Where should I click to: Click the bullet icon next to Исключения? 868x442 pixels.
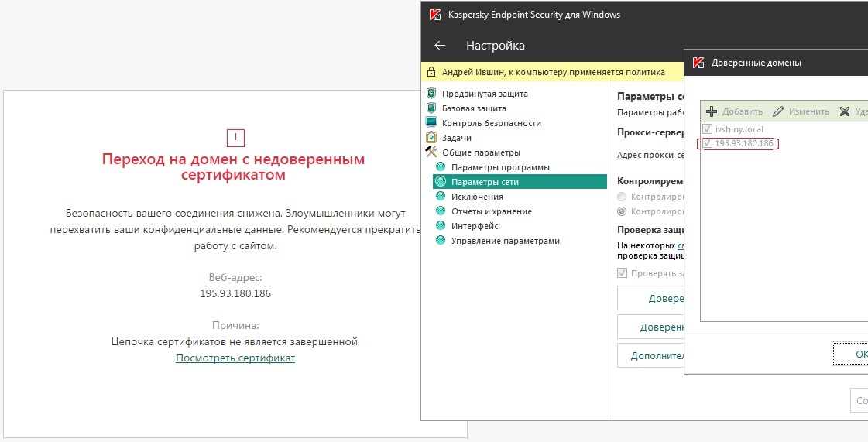(441, 196)
